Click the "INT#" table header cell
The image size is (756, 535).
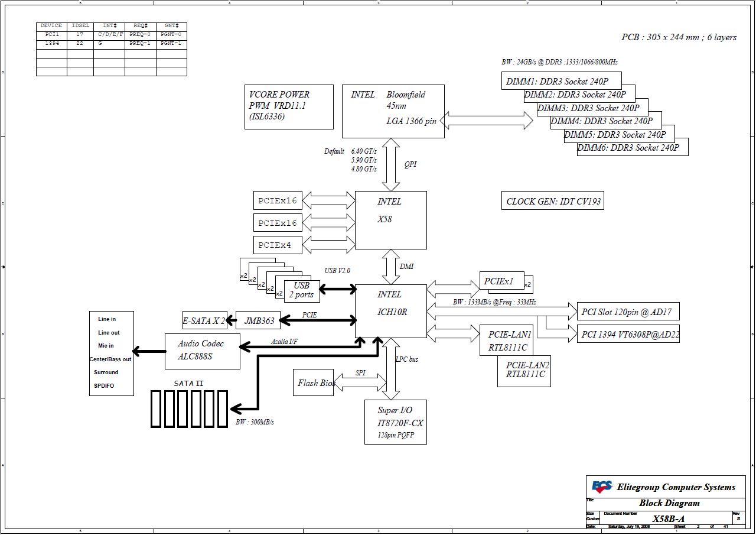click(x=109, y=26)
